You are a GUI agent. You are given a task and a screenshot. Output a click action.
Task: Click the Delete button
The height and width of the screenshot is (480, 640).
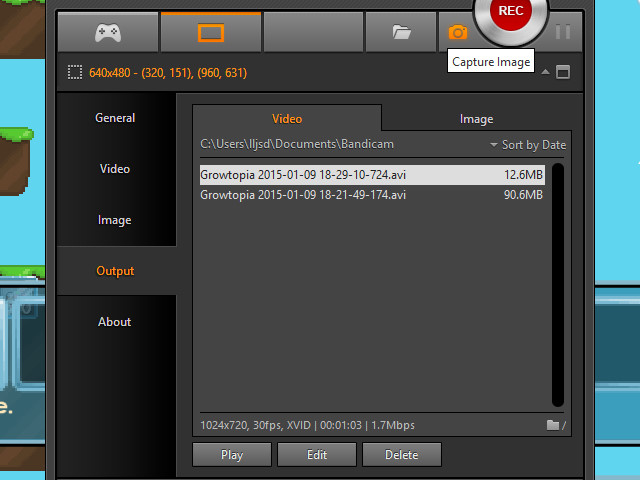coord(402,455)
